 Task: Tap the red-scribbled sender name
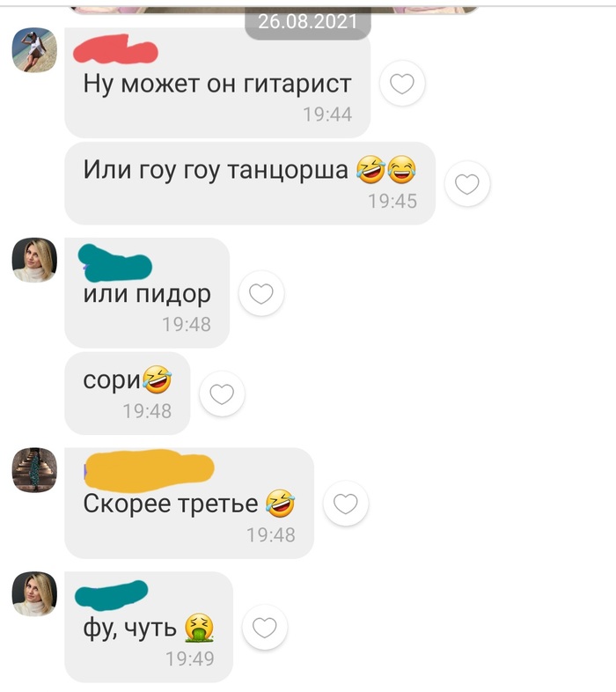pos(115,49)
